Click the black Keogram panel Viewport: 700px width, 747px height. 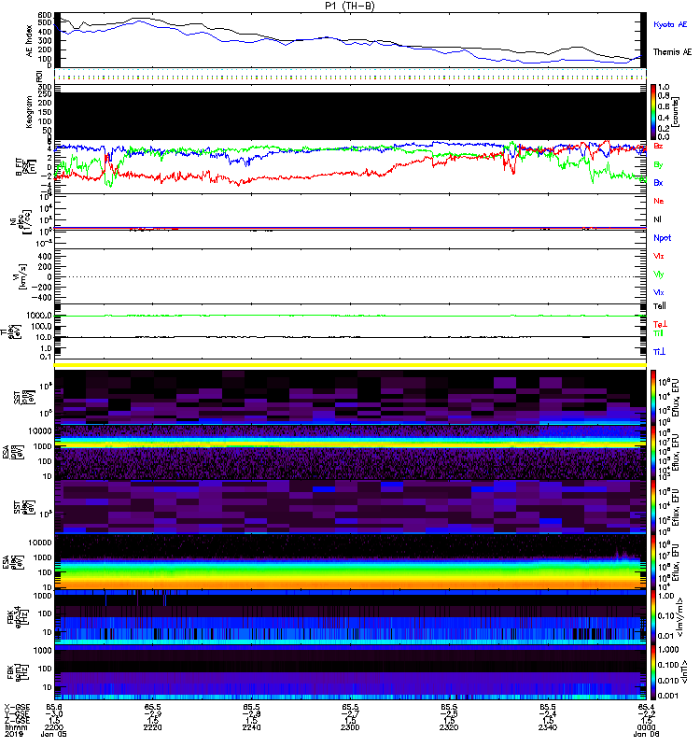(x=350, y=116)
